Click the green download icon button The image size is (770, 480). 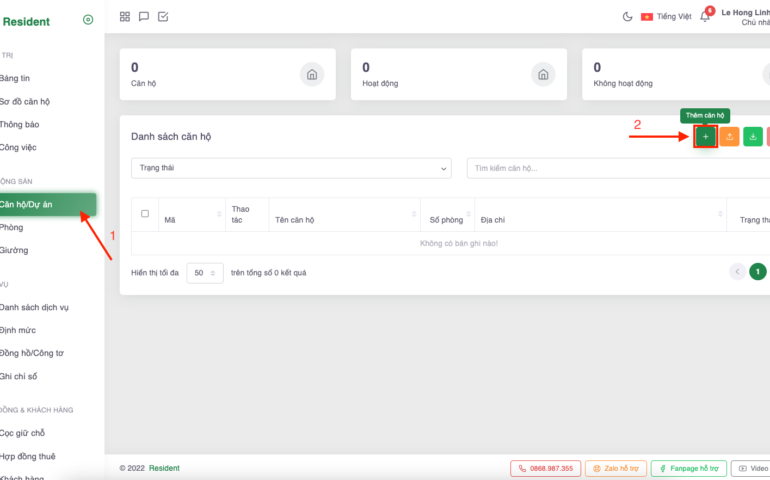coord(753,137)
